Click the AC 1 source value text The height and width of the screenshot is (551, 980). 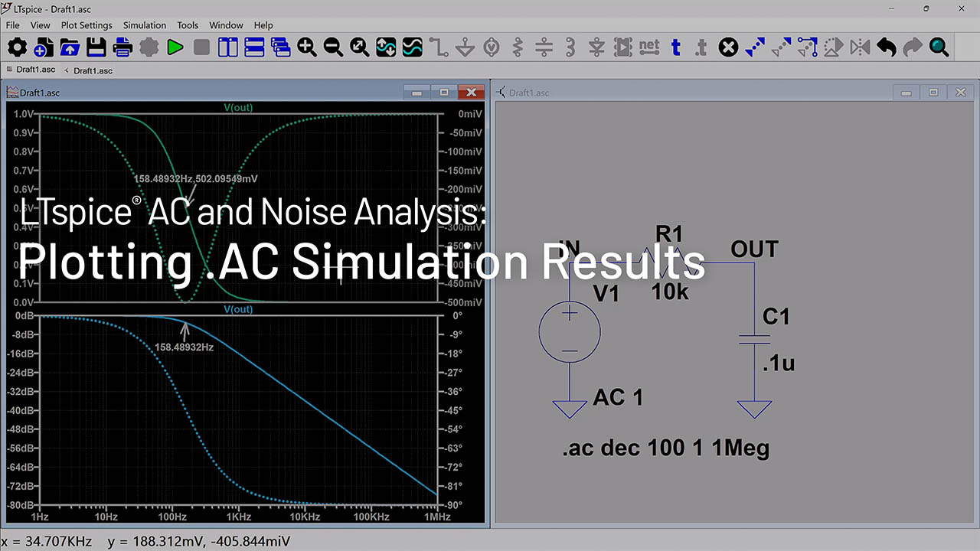click(618, 397)
